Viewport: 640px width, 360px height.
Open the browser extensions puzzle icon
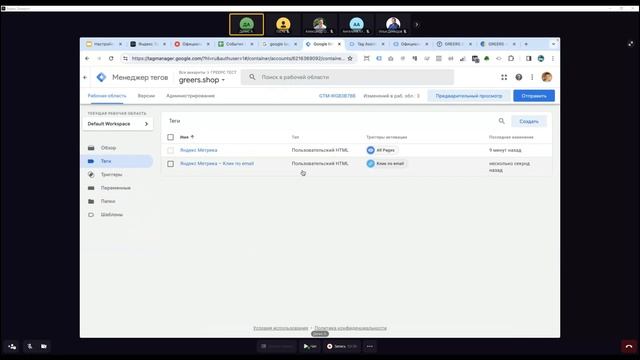511,58
